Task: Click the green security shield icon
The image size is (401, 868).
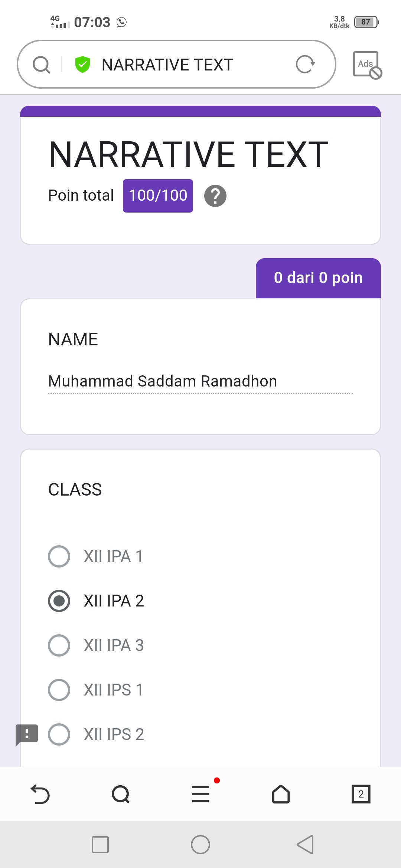Action: (82, 65)
